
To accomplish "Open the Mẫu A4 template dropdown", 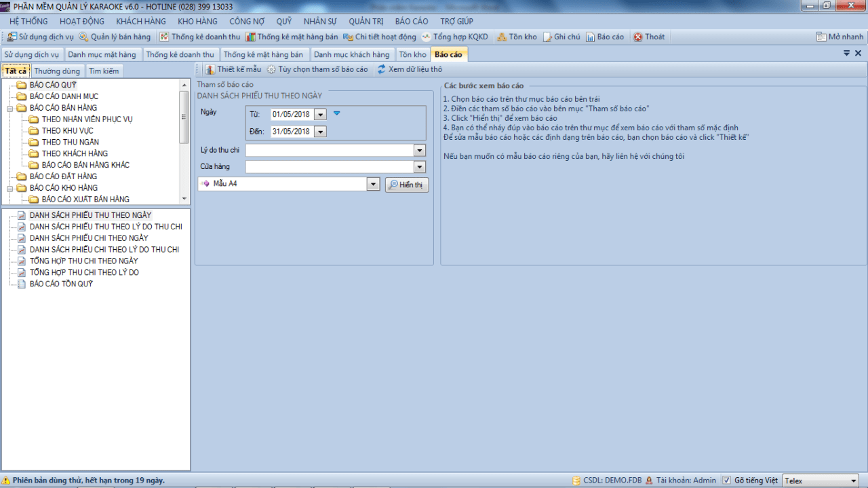I will (x=373, y=184).
